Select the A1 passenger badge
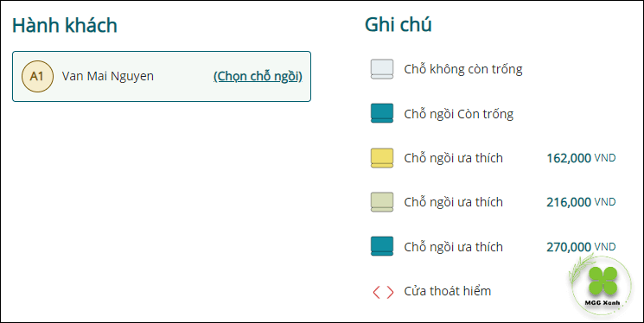Image resolution: width=644 pixels, height=323 pixels. (x=37, y=76)
